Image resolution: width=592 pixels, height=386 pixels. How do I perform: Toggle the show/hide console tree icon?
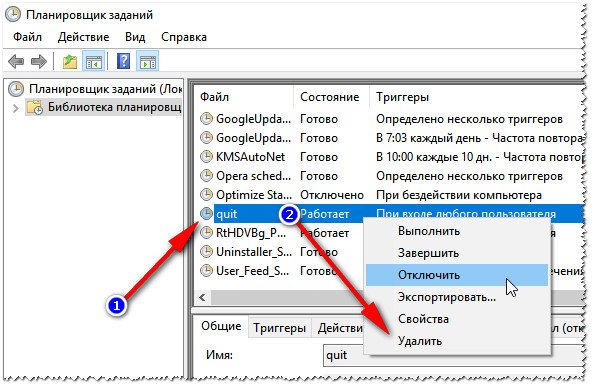pos(93,61)
